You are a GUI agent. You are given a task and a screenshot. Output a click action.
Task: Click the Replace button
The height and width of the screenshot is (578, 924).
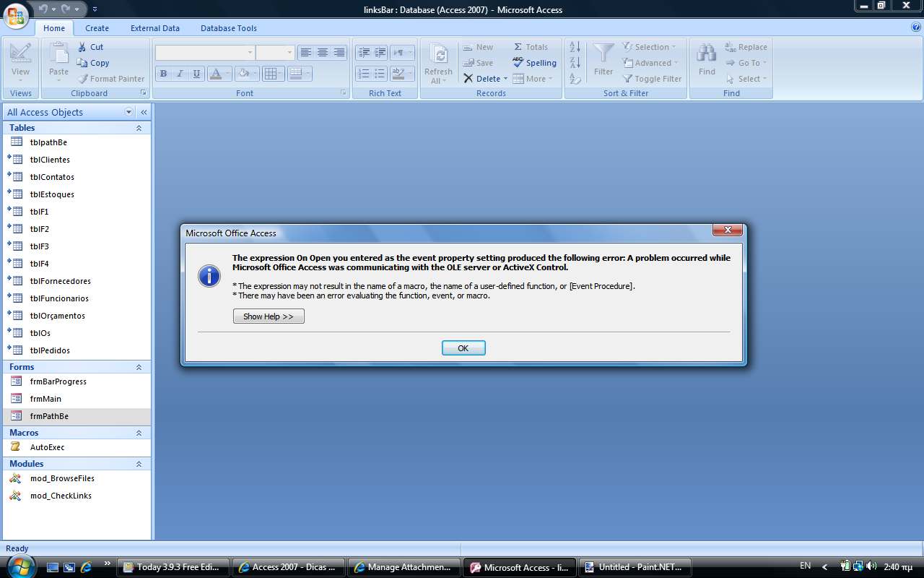[746, 47]
